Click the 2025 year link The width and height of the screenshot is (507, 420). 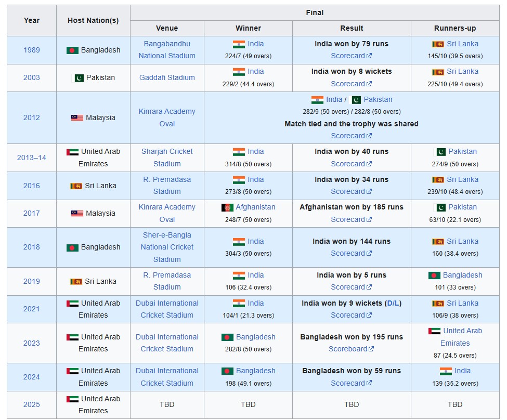31,404
